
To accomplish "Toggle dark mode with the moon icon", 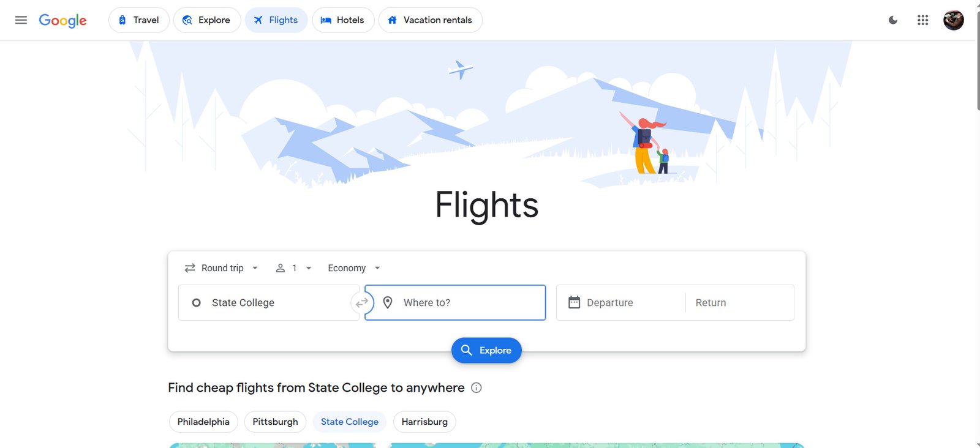I will (x=893, y=20).
